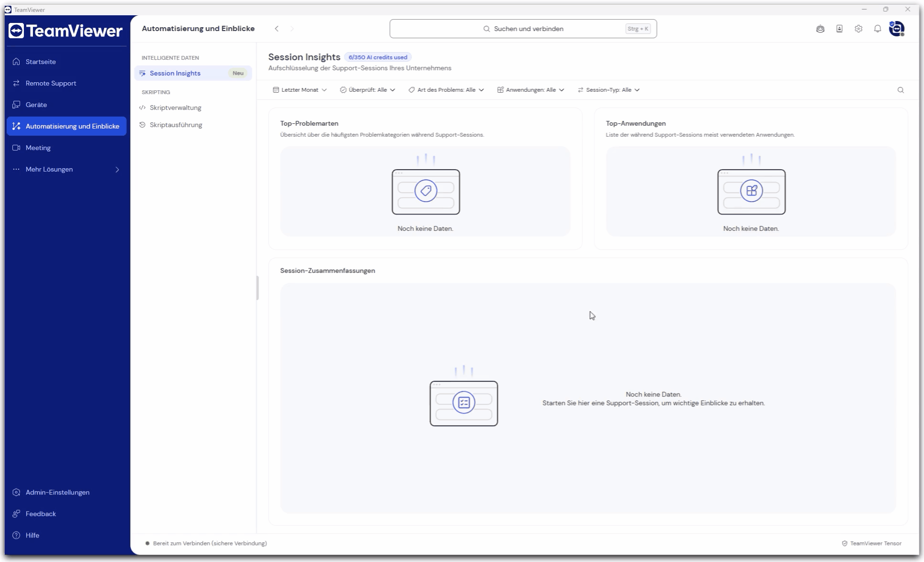Click the Startseite home icon
The height and width of the screenshot is (562, 924).
[x=16, y=62]
